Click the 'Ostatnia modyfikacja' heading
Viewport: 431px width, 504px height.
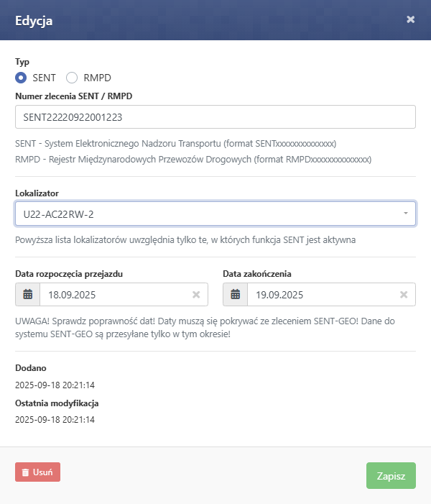(x=57, y=403)
